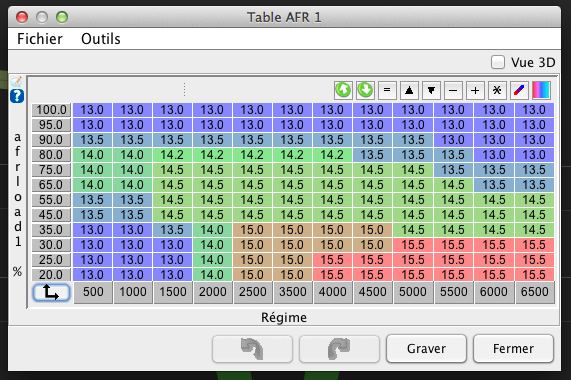Image resolution: width=571 pixels, height=380 pixels.
Task: Click cell at 80.0 load, 1500 RPM
Action: [172, 155]
